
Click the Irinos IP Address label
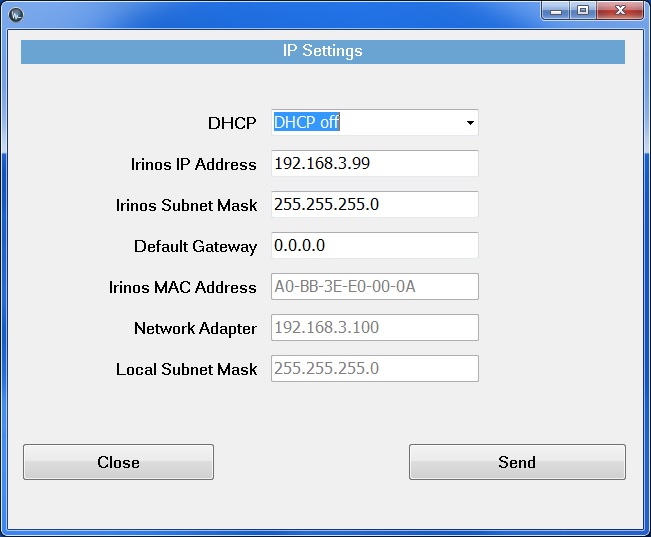[193, 164]
